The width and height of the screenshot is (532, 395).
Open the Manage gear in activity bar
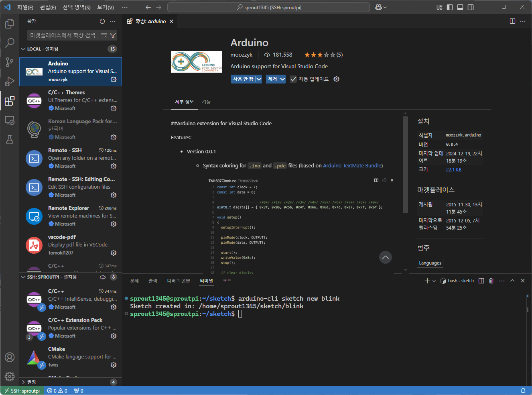(10, 377)
